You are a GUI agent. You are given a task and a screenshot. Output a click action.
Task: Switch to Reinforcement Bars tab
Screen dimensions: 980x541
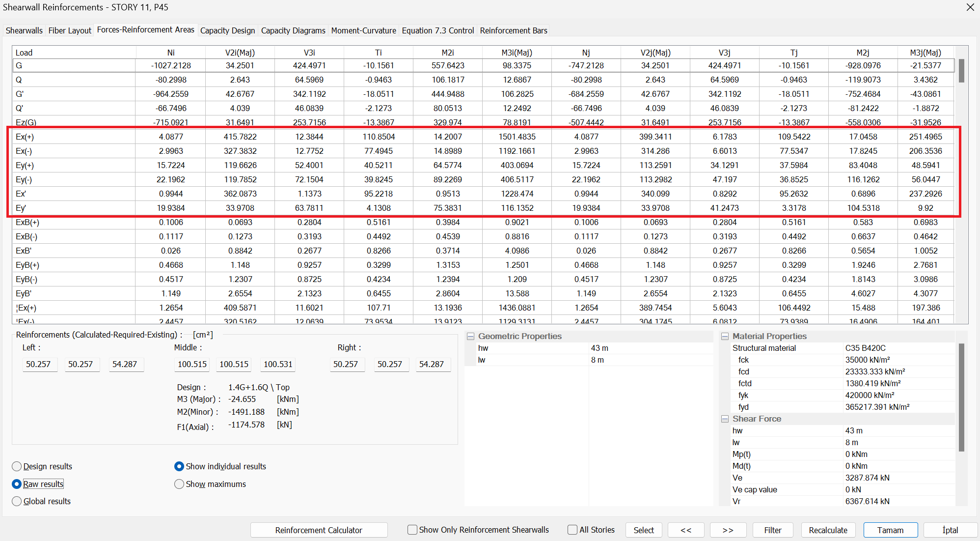pos(513,30)
